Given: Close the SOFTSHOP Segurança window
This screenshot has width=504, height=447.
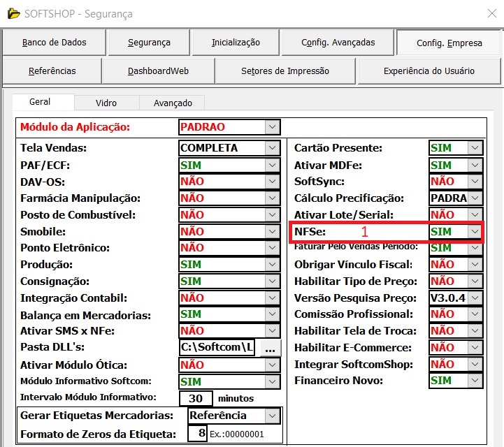Looking at the screenshot, I should pyautogui.click(x=492, y=13).
